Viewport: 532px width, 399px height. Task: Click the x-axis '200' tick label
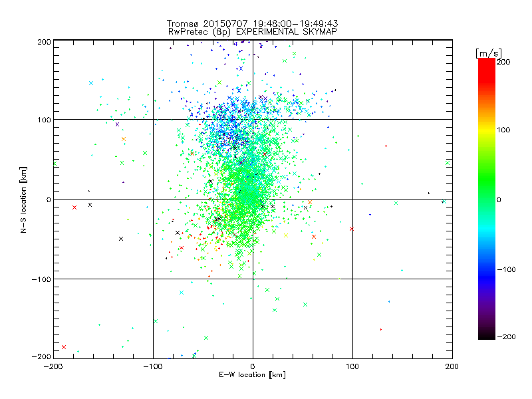(x=452, y=366)
